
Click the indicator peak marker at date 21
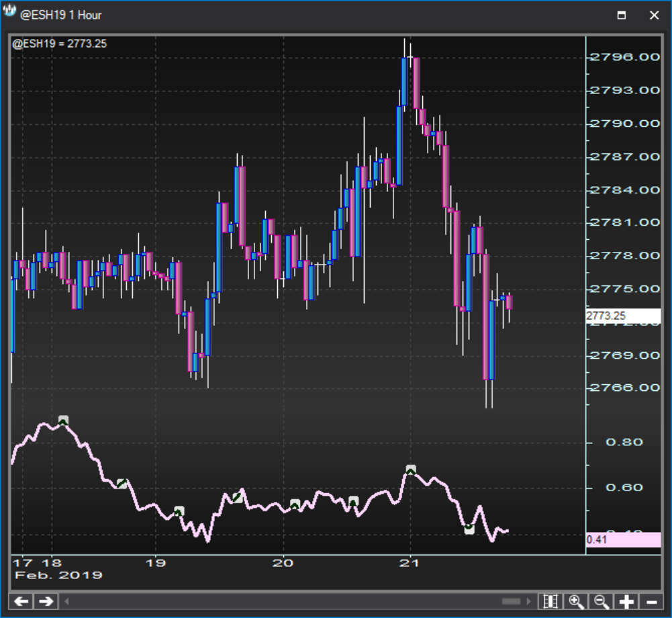pyautogui.click(x=411, y=470)
